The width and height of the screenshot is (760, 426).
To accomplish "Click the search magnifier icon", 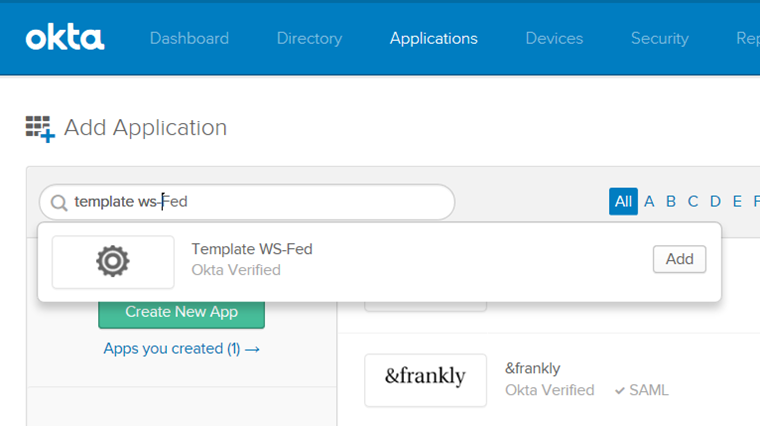I will click(59, 203).
